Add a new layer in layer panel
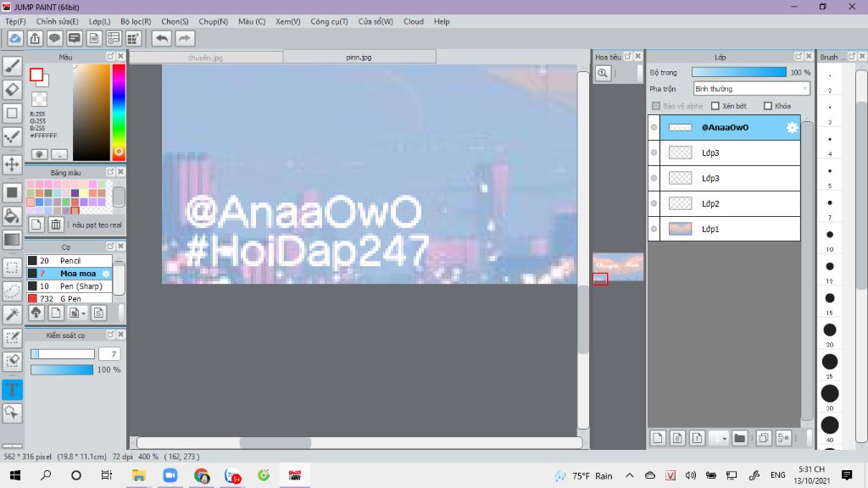 (658, 438)
